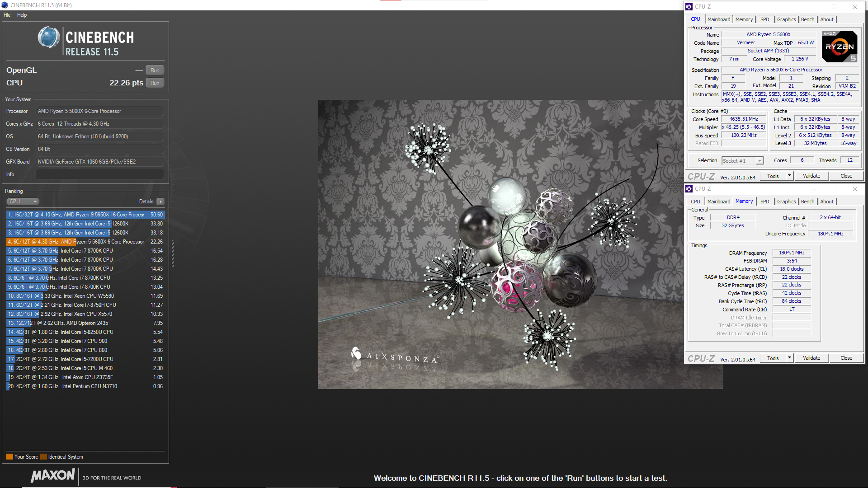This screenshot has width=868, height=488.
Task: Open the Help menu in Cinebench
Action: coord(22,15)
